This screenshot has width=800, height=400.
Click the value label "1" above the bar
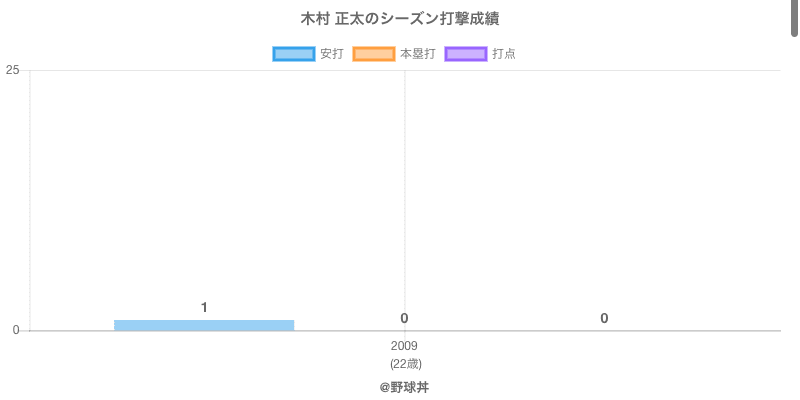204,307
